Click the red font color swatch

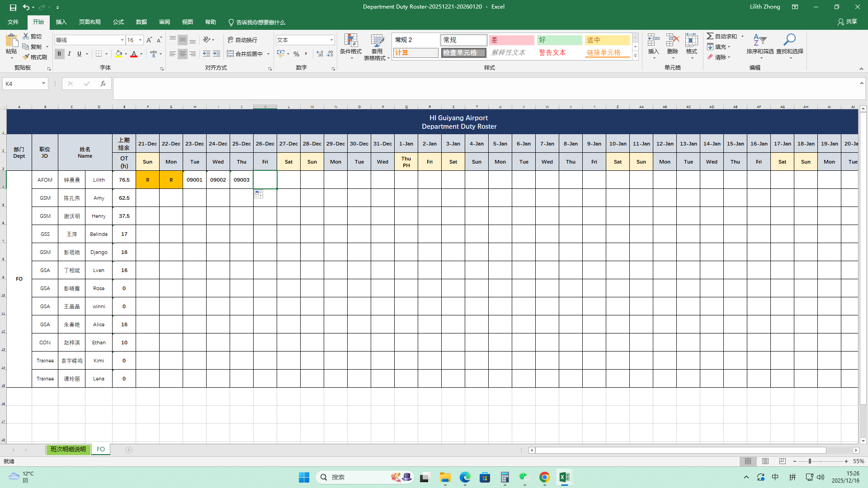134,54
